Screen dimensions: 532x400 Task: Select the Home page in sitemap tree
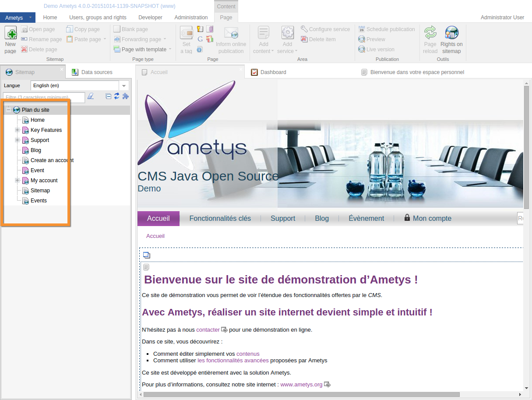pyautogui.click(x=37, y=120)
